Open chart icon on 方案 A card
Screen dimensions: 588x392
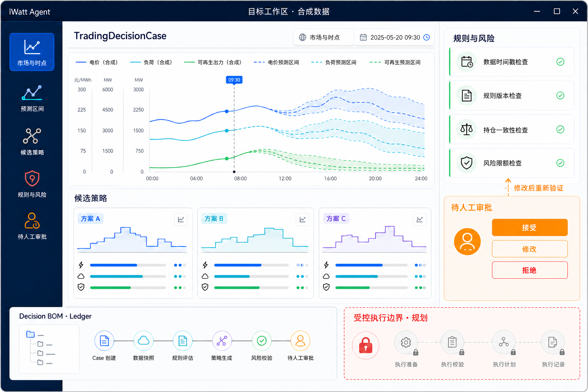coord(181,219)
